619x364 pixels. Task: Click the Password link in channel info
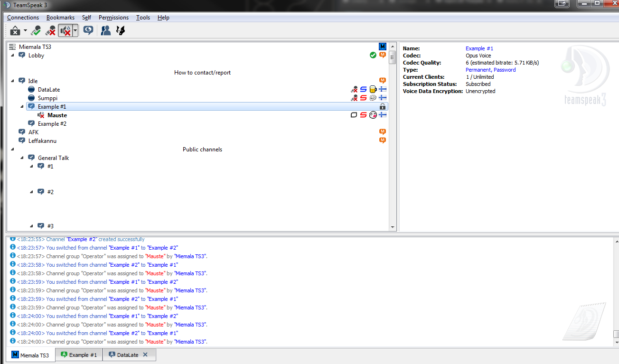[505, 70]
